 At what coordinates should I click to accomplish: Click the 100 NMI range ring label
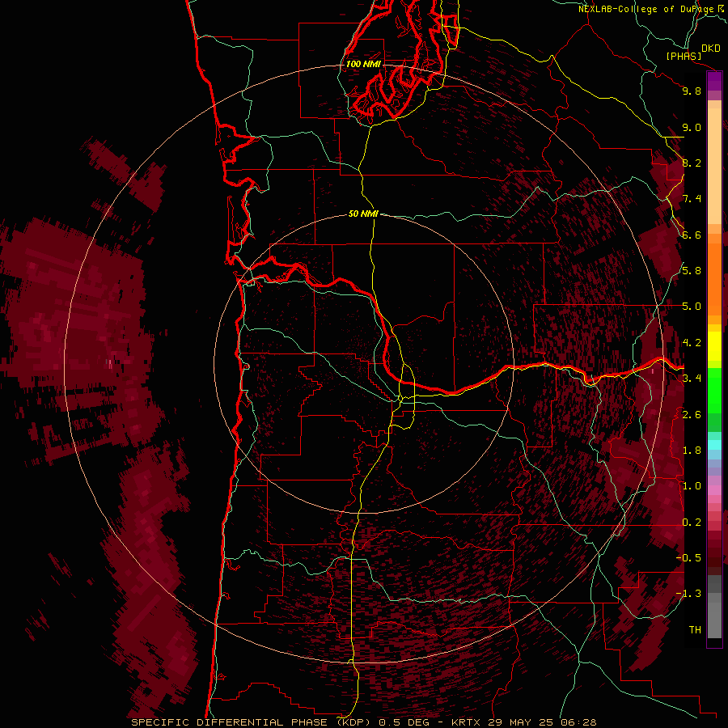click(x=363, y=64)
